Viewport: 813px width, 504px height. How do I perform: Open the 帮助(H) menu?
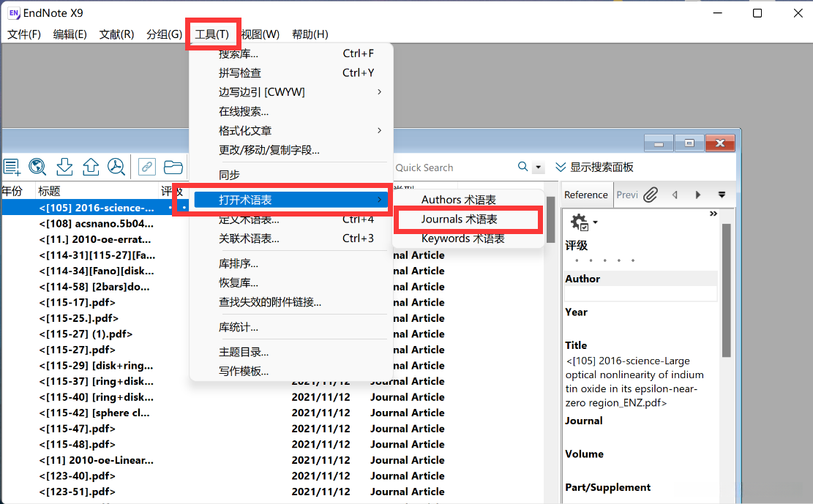310,34
